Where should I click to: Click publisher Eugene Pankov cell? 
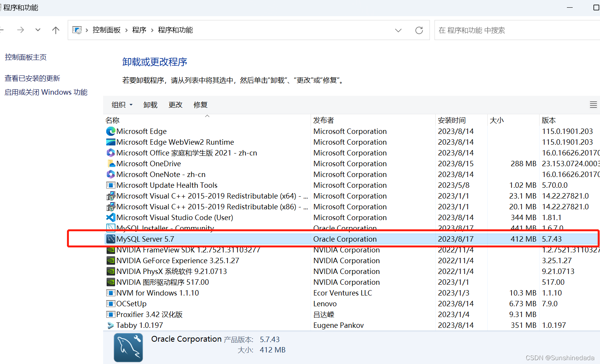[338, 325]
